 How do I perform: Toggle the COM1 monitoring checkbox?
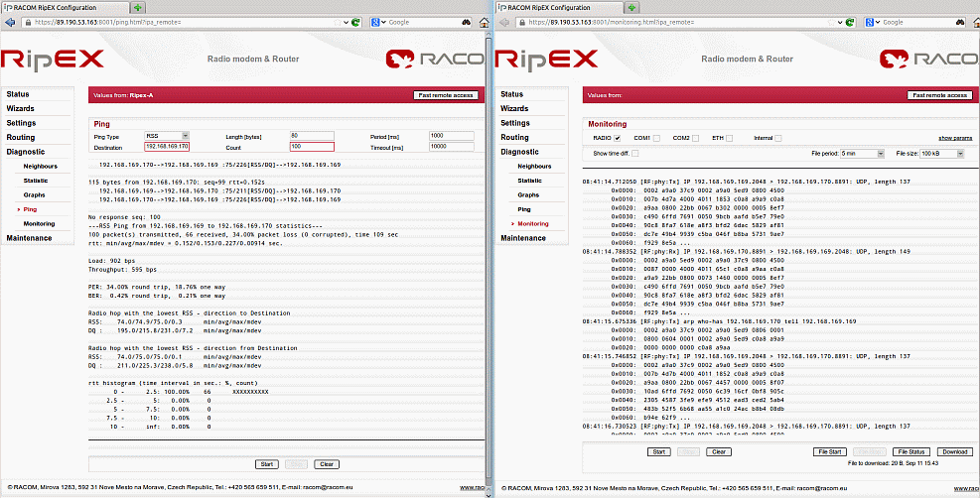click(x=656, y=138)
